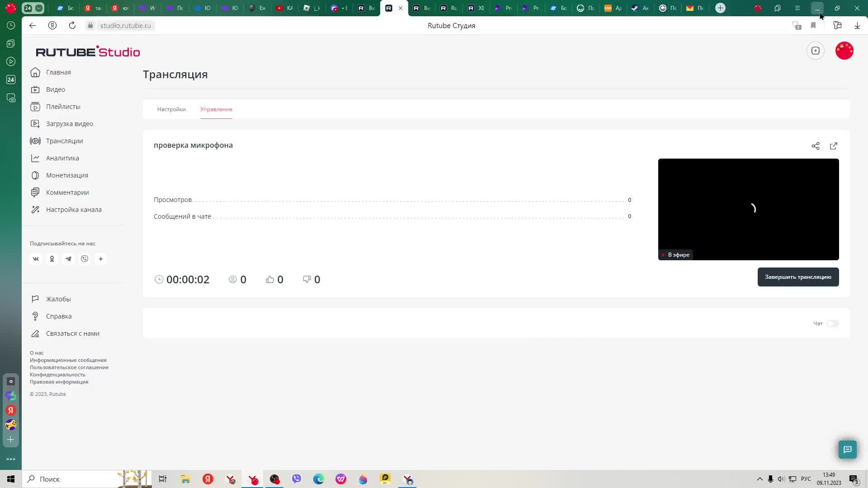
Task: Click the studio.rutube.ru address field
Action: [x=125, y=26]
